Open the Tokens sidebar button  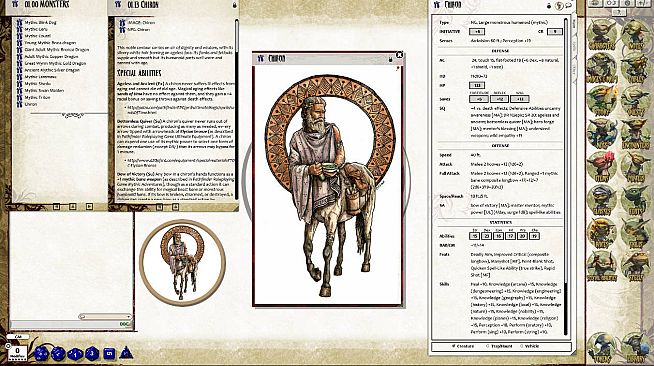601,348
